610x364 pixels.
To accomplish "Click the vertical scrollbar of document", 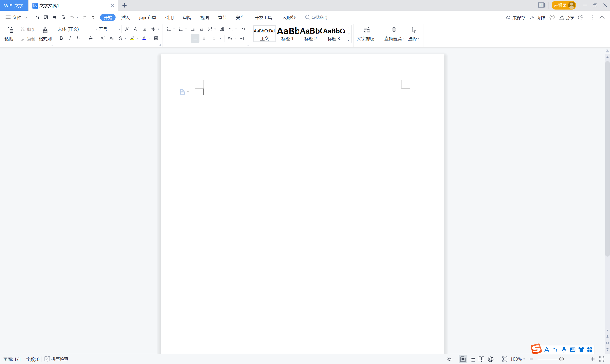I will 607,159.
